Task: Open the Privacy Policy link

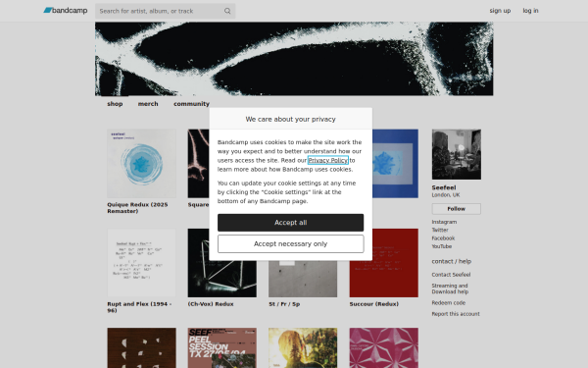Action: tap(327, 160)
